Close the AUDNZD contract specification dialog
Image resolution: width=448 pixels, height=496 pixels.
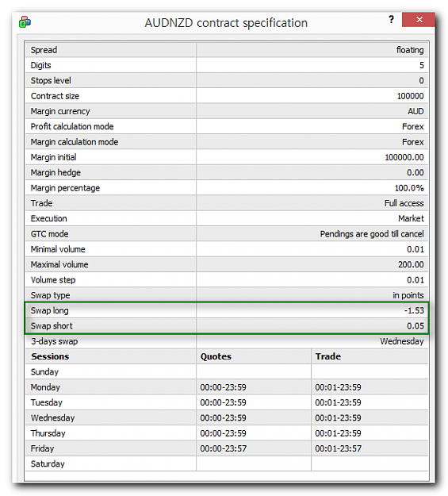419,20
